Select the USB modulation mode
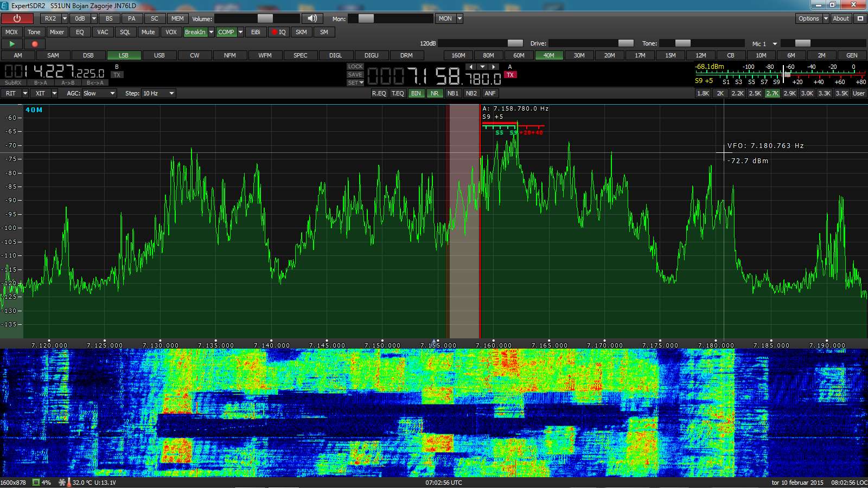The image size is (868, 488). [159, 55]
